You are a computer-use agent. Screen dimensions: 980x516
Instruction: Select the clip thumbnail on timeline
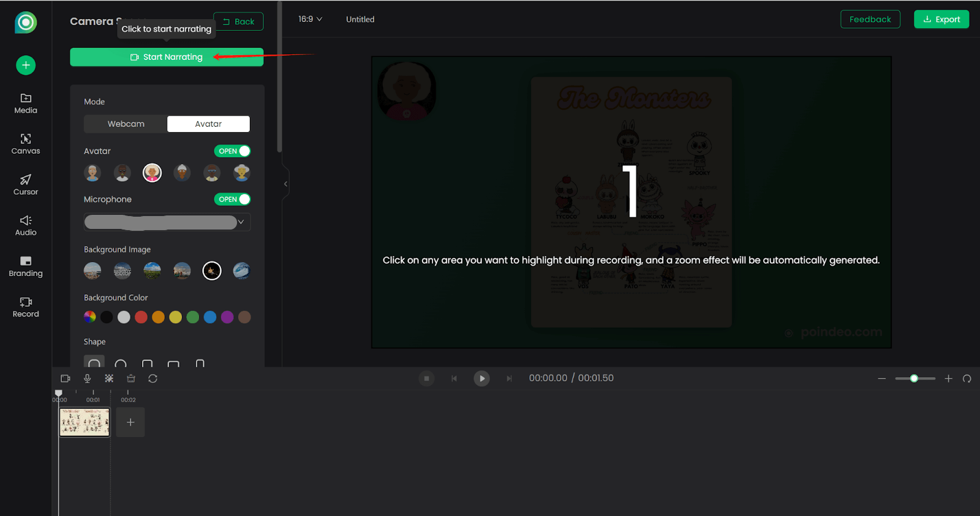tap(85, 422)
